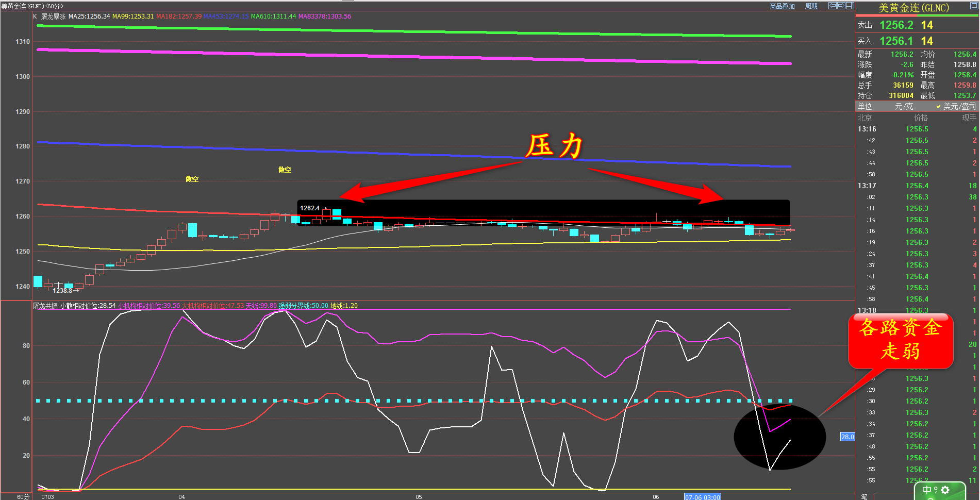Click the MA25:1256.34 legend label
980x500 pixels.
[x=89, y=16]
